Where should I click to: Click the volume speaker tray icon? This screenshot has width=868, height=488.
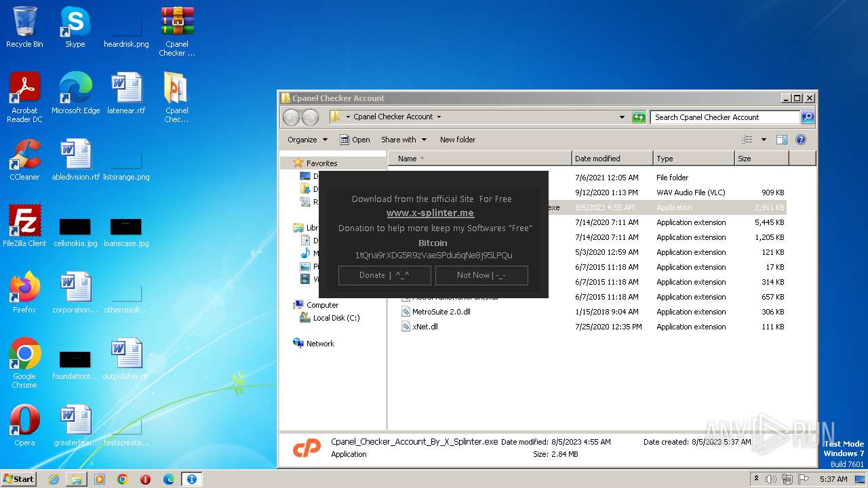[771, 479]
